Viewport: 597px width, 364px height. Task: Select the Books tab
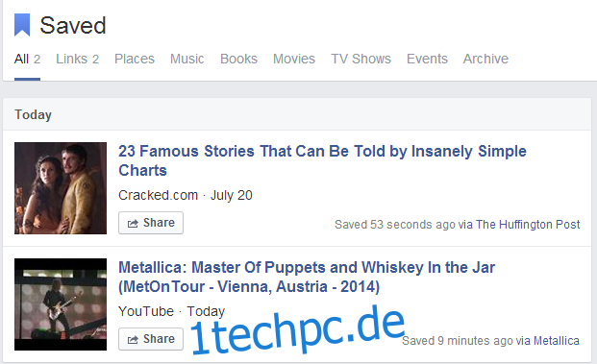(x=238, y=59)
